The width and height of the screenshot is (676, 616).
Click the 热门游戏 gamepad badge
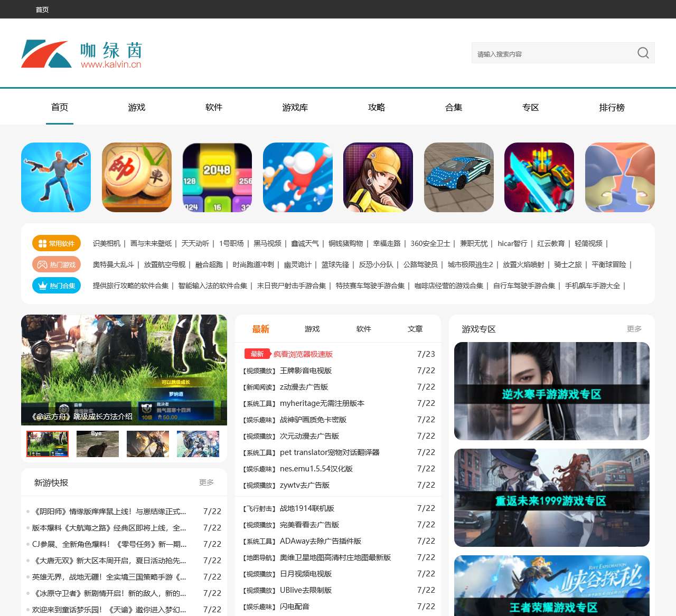(57, 264)
